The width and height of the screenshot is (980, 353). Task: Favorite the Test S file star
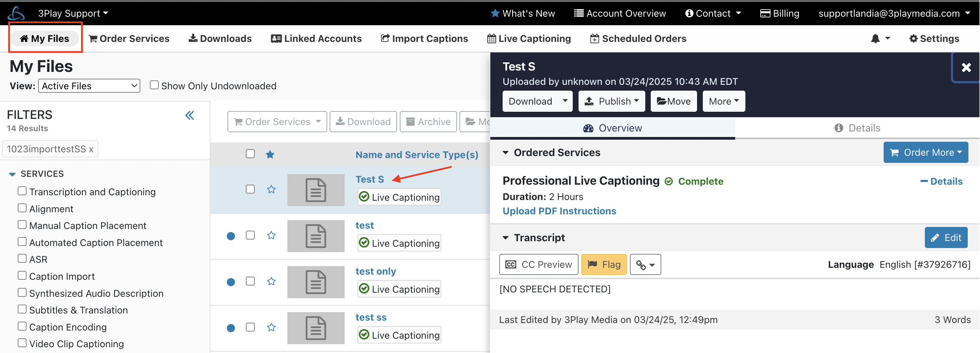[x=271, y=189]
